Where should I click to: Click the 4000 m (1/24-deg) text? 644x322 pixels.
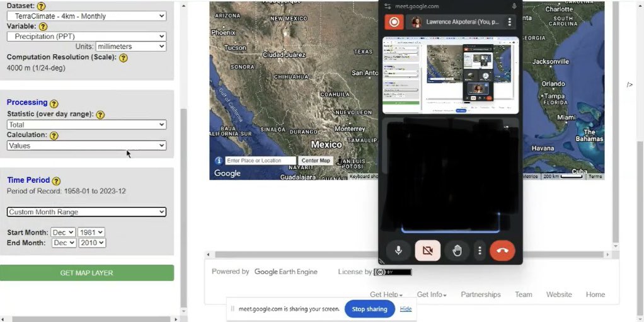[x=36, y=68]
